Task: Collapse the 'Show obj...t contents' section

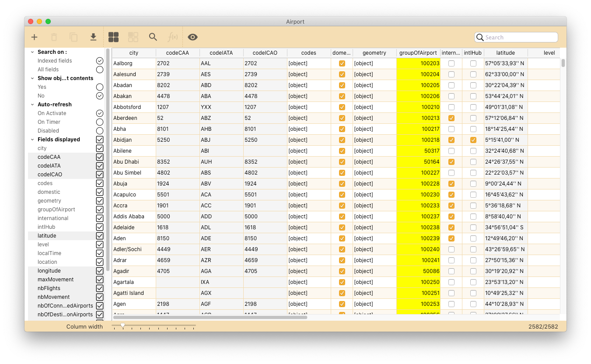Action: (32, 78)
